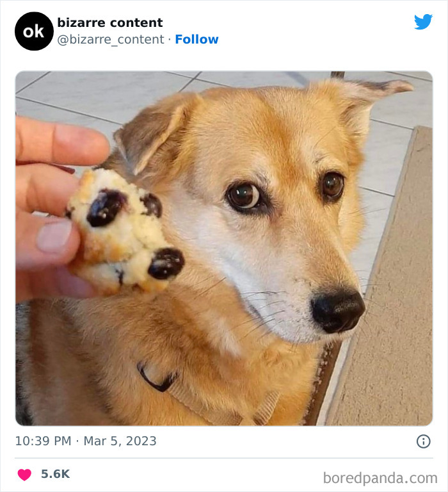Click the Twitter bird logo
Viewport: 448px width, 492px height.
pos(423,22)
